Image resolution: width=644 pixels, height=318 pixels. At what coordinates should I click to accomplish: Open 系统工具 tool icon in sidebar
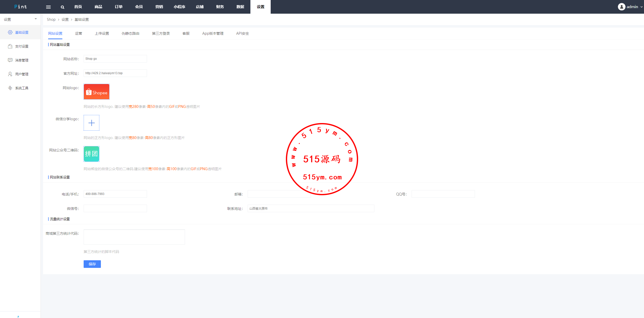[x=10, y=88]
